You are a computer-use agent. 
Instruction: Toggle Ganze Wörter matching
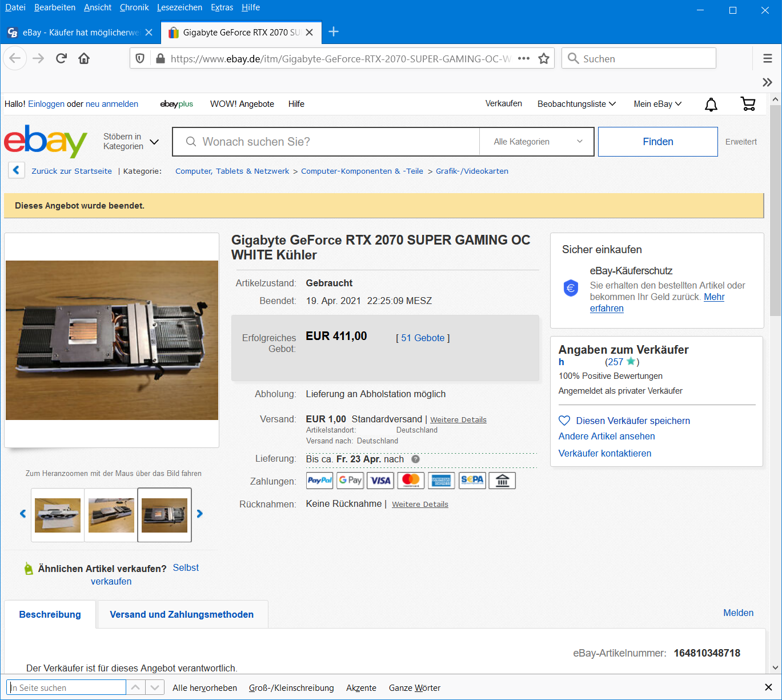(415, 688)
